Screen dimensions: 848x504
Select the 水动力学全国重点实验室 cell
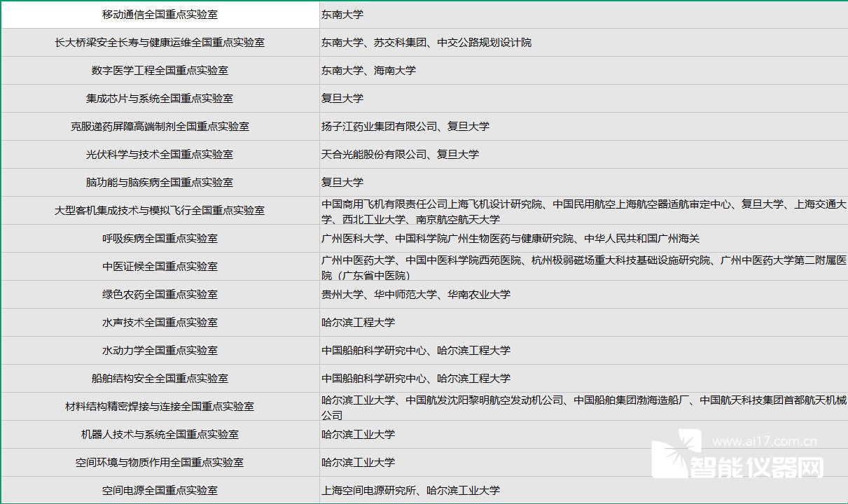160,351
